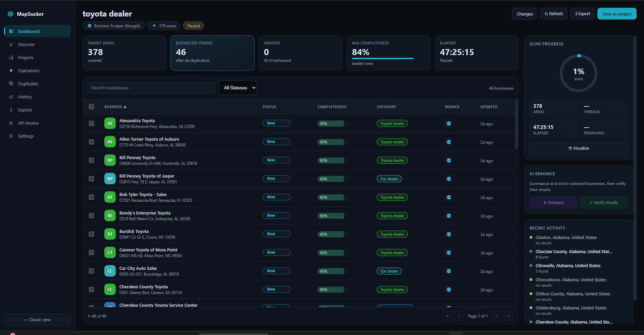Sort the table by the Business column header

click(x=115, y=107)
